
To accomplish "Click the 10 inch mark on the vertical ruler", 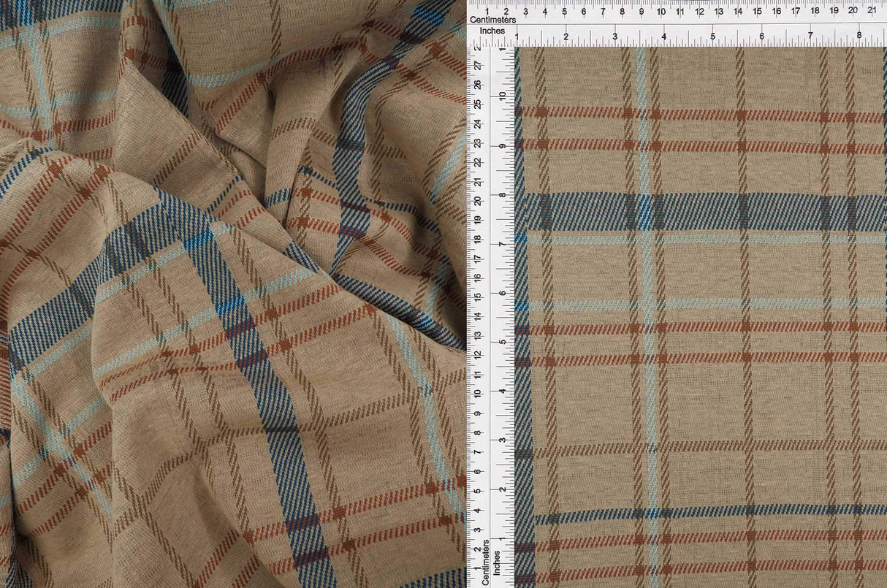I will click(501, 95).
